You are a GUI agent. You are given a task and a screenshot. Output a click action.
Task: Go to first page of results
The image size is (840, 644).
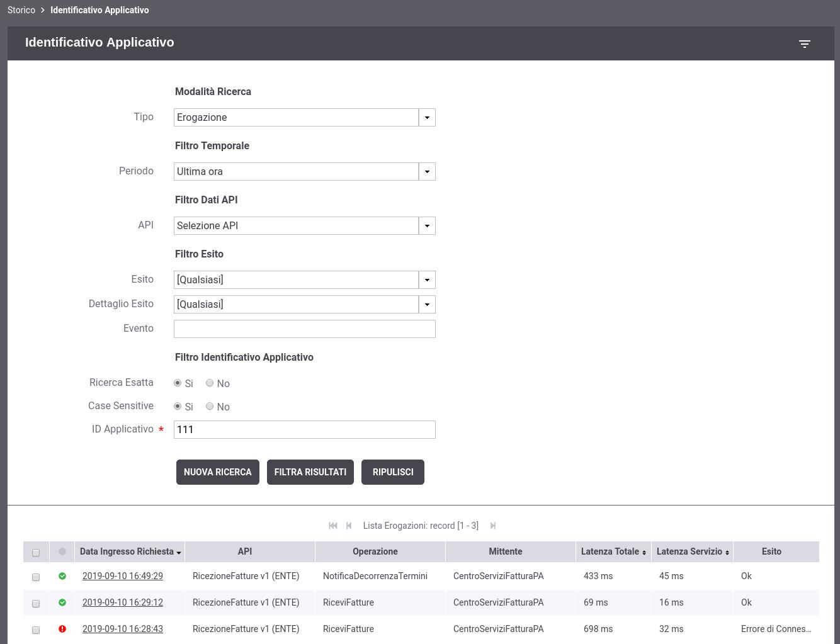click(x=333, y=526)
